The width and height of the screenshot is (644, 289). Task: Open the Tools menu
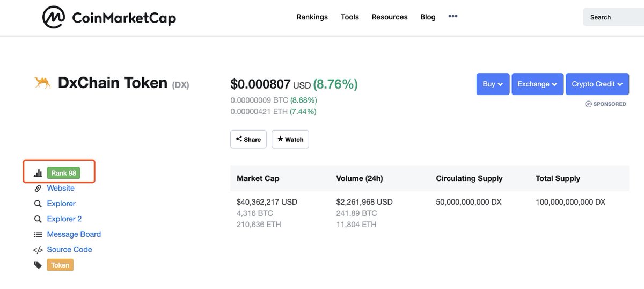[350, 17]
